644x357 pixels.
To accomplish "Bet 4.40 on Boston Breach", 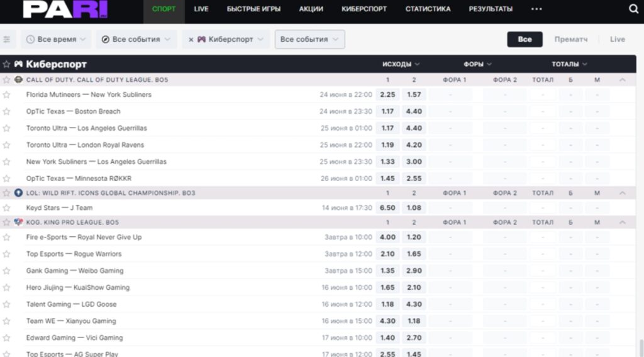I will (414, 112).
